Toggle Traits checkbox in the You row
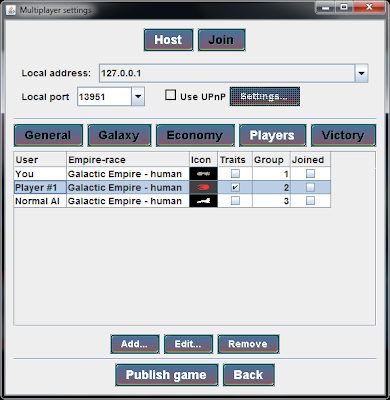The image size is (390, 400). click(x=235, y=174)
